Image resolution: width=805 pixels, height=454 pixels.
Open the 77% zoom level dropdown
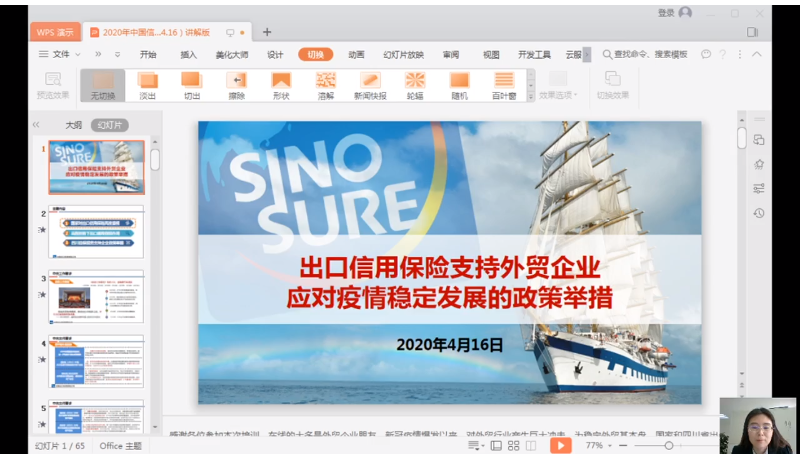599,445
